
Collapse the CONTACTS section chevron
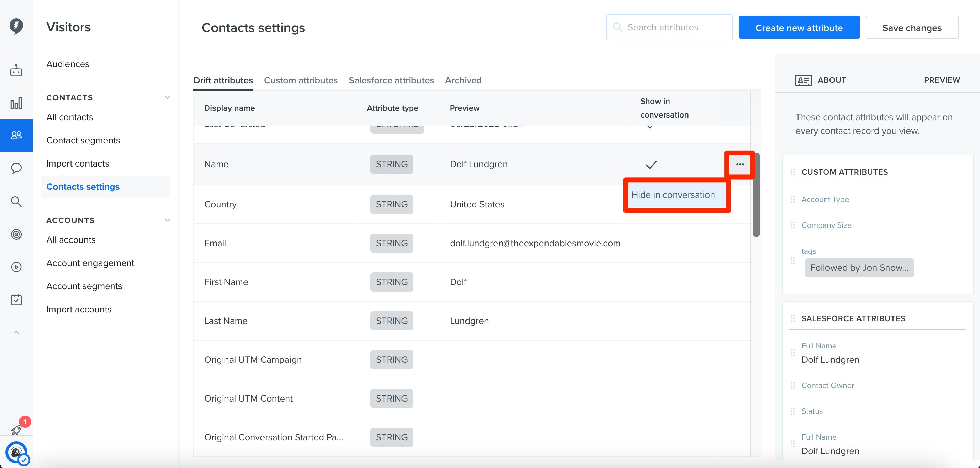pyautogui.click(x=167, y=97)
